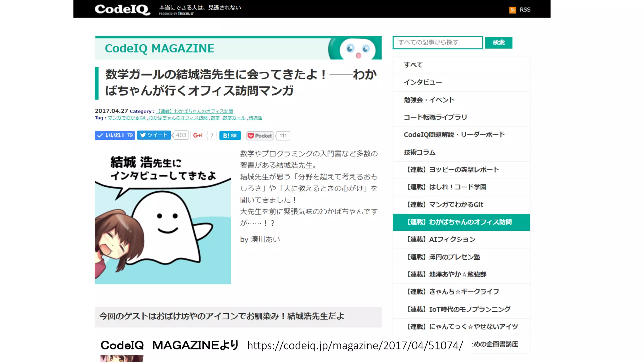Click the CodeIQ logo in header
This screenshot has width=644, height=362.
[x=122, y=9]
